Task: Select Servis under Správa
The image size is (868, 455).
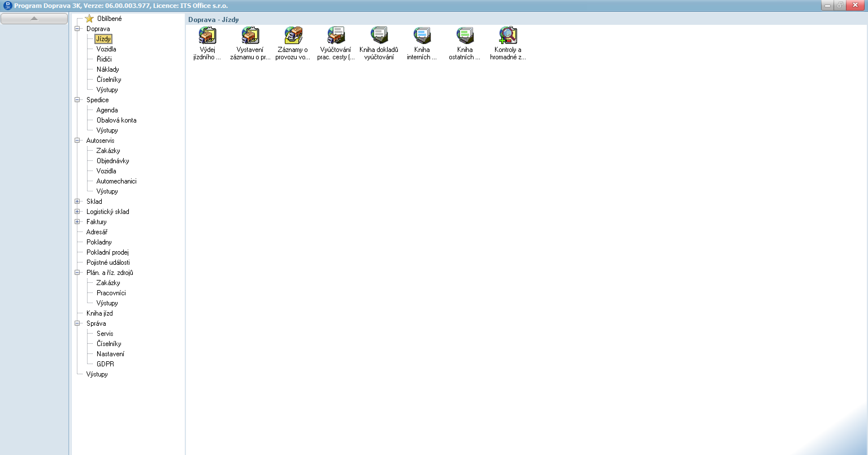Action: pos(105,334)
